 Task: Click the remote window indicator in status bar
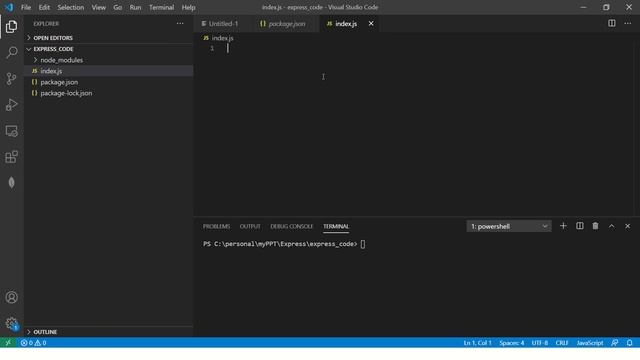point(8,342)
